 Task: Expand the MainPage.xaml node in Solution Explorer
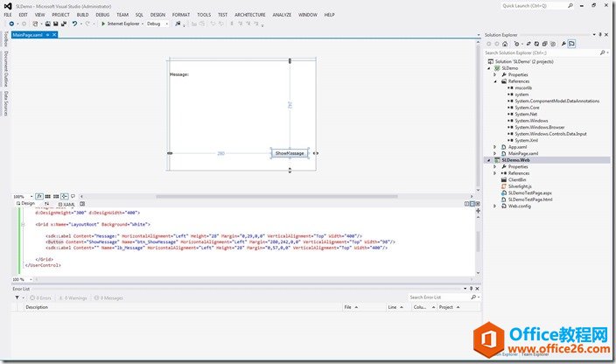click(x=495, y=153)
